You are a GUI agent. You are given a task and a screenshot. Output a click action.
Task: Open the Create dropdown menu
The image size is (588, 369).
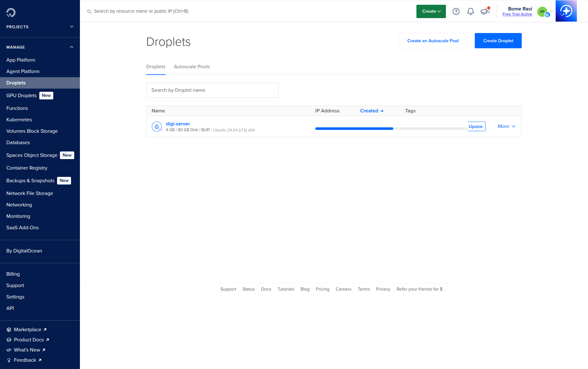(x=431, y=11)
